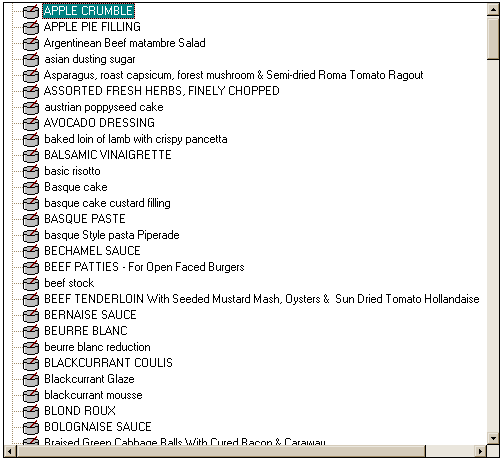The width and height of the screenshot is (503, 460).
Task: Click the recipe icon beside AVOCADO DRESSING
Action: click(x=31, y=123)
